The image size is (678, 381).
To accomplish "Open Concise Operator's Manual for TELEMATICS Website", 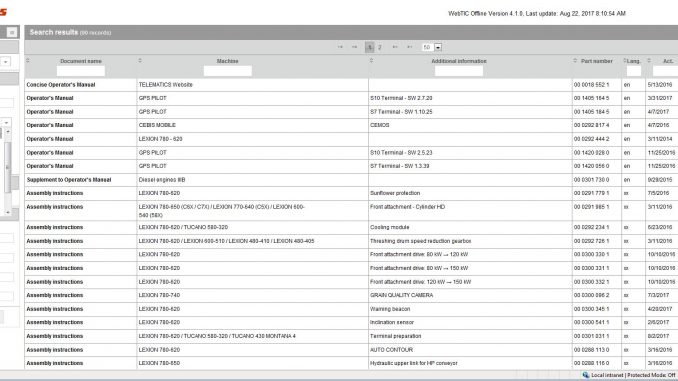I will coord(61,85).
